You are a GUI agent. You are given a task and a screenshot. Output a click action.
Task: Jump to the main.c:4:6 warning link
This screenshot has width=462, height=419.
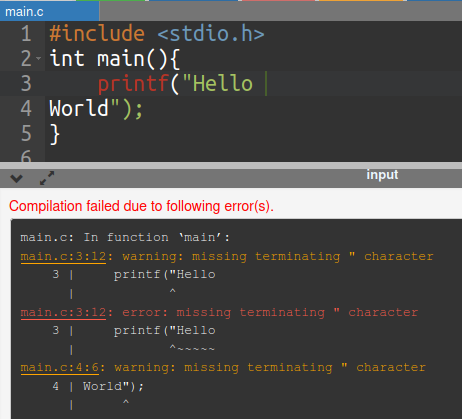[59, 367]
